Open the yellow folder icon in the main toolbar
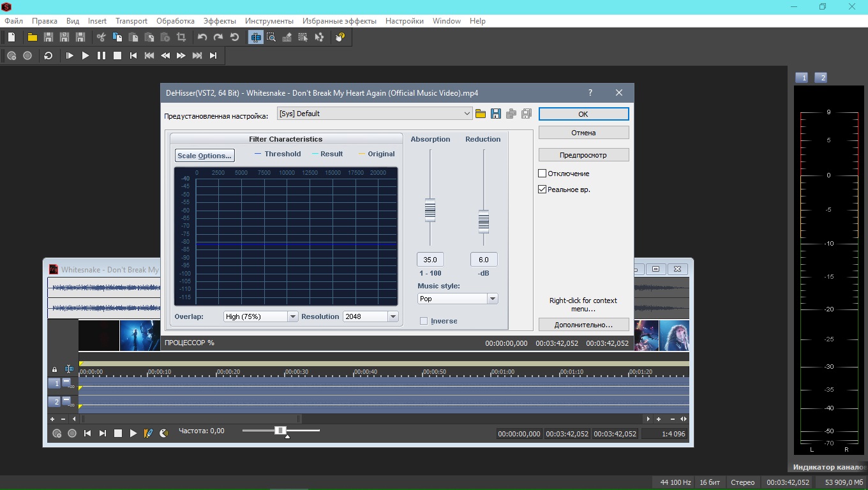868x490 pixels. (x=32, y=38)
